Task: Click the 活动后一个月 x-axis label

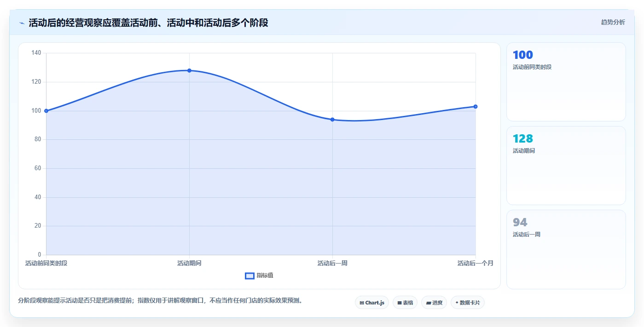Action: point(476,263)
